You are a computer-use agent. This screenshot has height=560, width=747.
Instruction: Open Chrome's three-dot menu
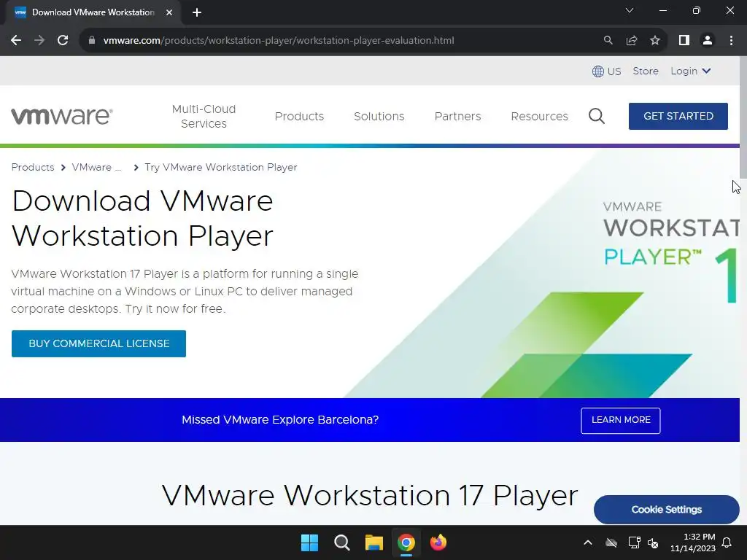[731, 41]
